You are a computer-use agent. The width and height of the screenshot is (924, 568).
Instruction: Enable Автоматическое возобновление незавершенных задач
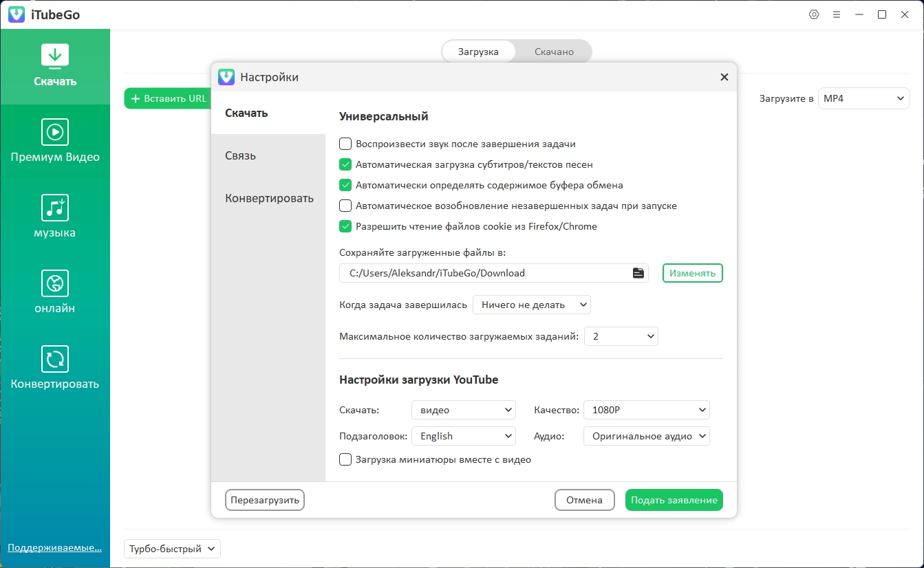345,206
